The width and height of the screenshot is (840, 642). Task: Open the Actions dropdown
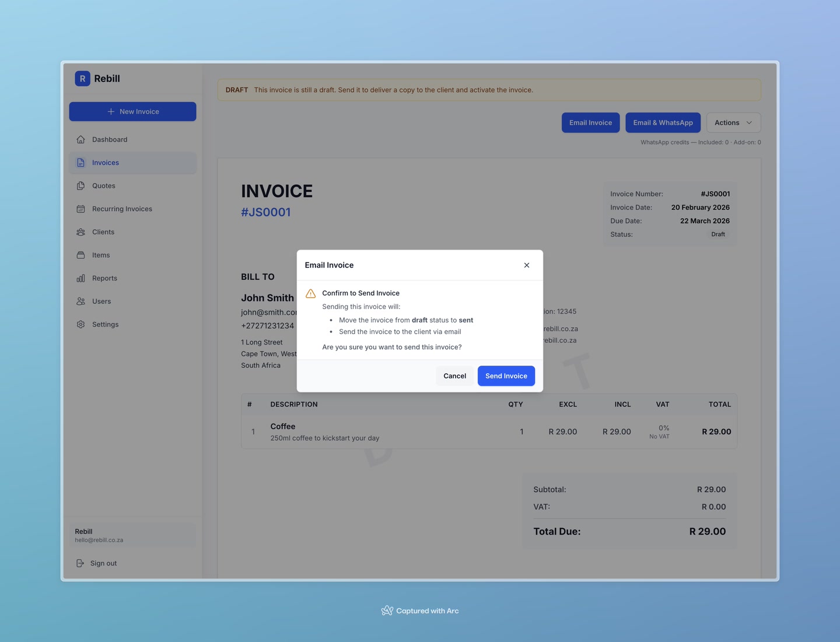(x=733, y=122)
